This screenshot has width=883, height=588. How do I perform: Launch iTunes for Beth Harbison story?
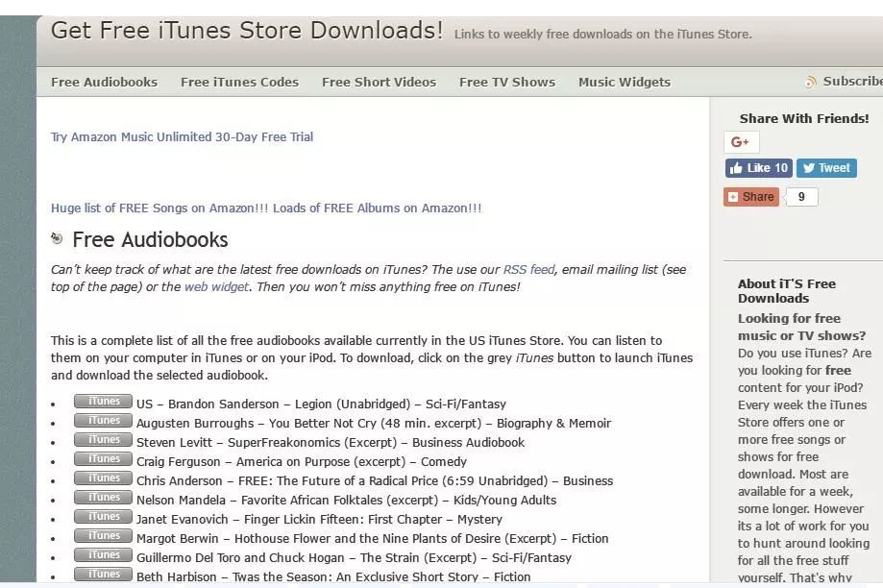point(103,574)
